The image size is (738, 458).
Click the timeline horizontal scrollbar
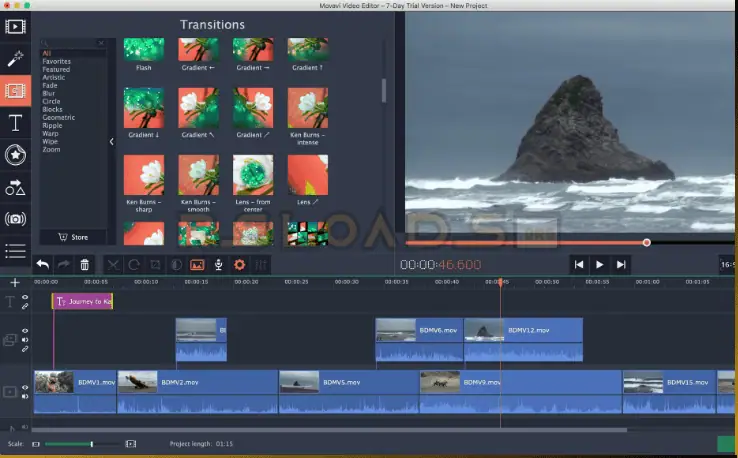pyautogui.click(x=329, y=430)
